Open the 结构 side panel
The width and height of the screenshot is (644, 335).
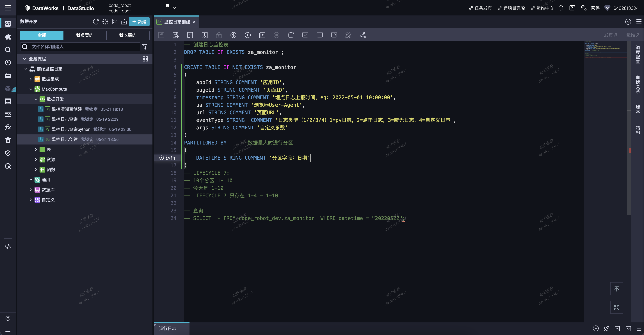click(x=638, y=130)
